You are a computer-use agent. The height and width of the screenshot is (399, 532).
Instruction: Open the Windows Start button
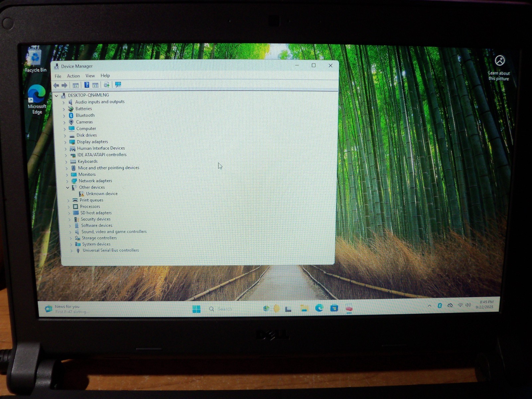197,309
